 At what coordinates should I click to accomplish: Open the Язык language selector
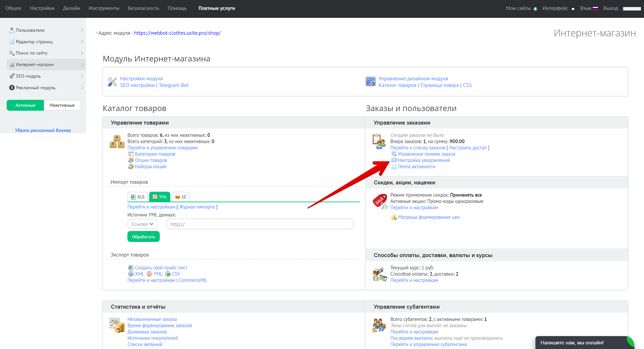click(x=589, y=8)
